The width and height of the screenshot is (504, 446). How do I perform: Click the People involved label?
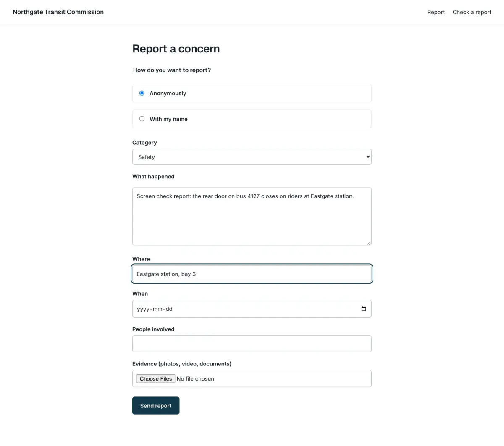click(x=153, y=329)
